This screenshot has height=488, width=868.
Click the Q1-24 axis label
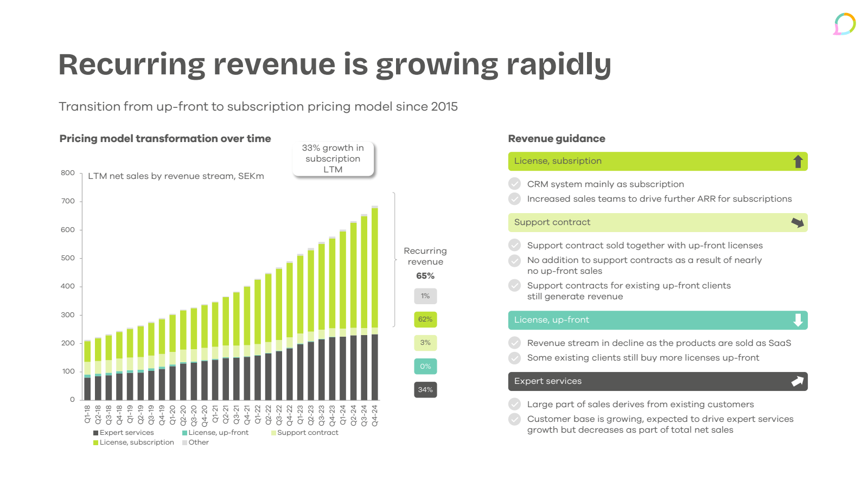click(x=343, y=414)
